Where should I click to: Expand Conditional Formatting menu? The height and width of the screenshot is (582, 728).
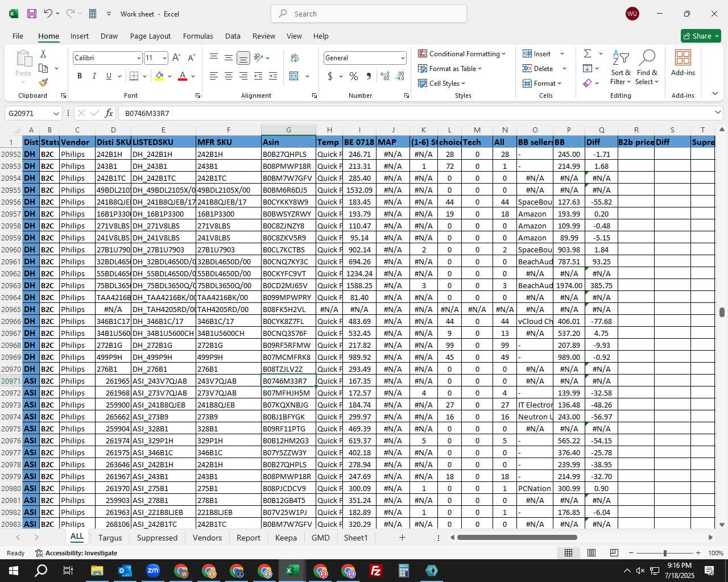[461, 54]
